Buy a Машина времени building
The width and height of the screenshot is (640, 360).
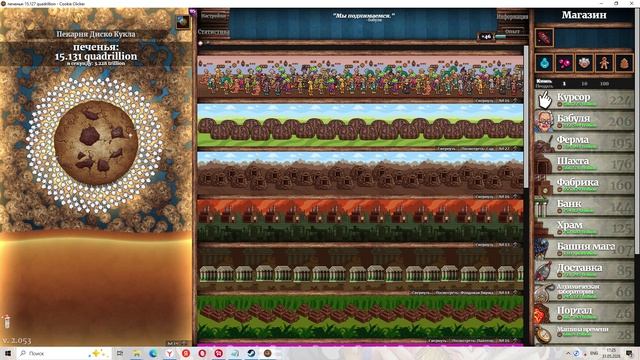(x=584, y=334)
